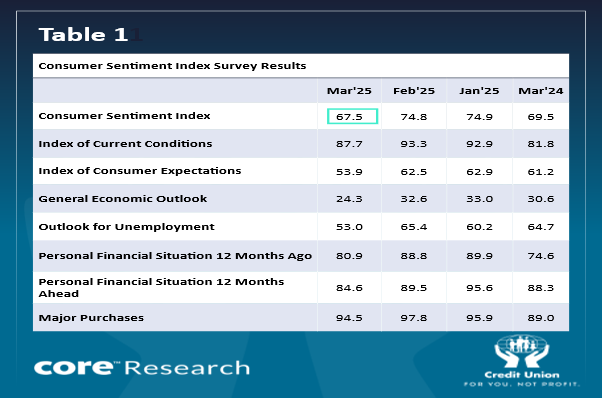Click Personal Financial Situation 12 Months Ago
602x398 pixels.
[x=175, y=256]
